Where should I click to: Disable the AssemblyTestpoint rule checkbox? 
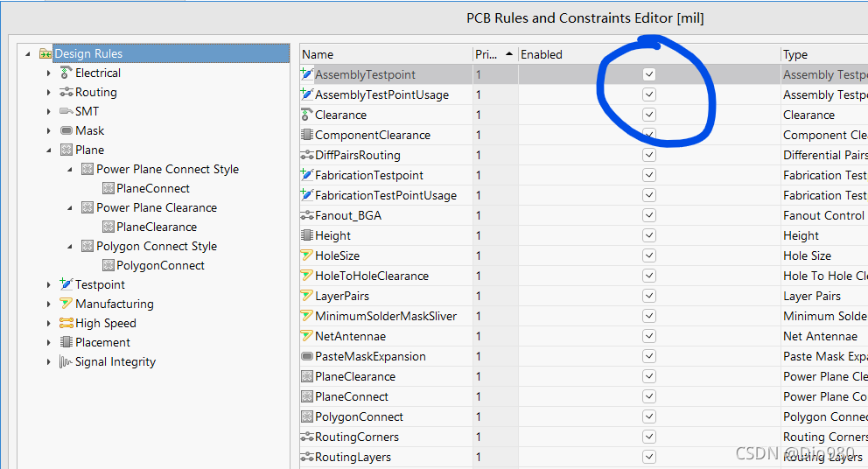pos(648,75)
